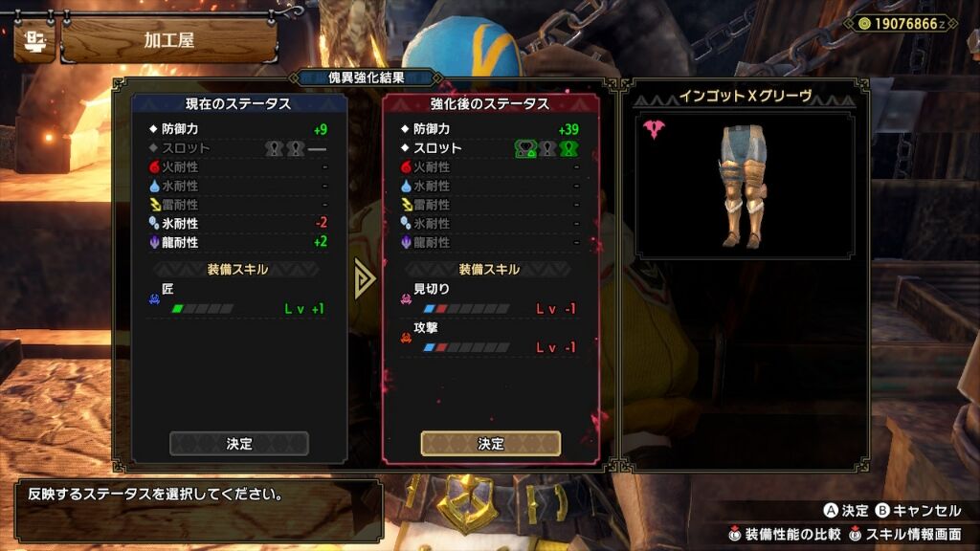Confirm the current status with 決定
The width and height of the screenshot is (980, 551).
click(x=238, y=444)
